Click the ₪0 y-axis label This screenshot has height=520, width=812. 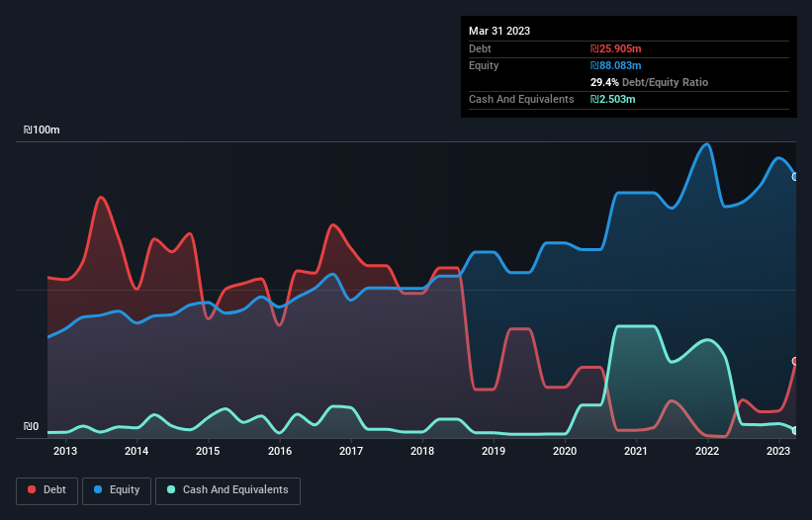(31, 426)
